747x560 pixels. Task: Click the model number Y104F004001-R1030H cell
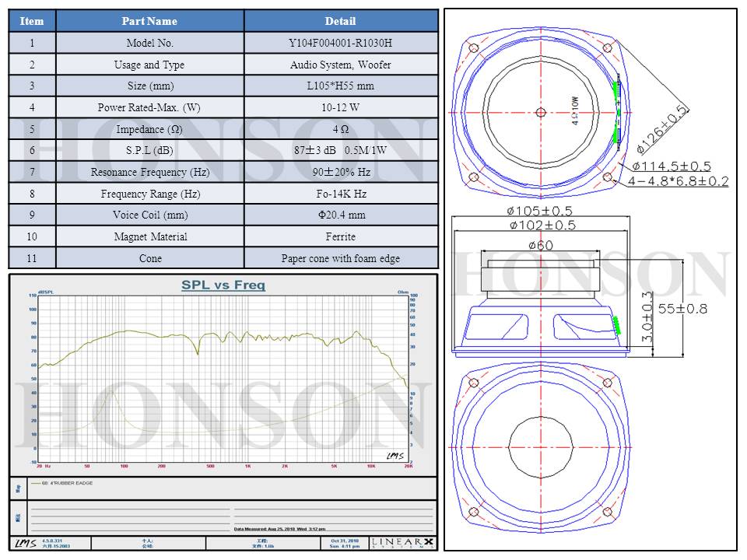[x=341, y=44]
